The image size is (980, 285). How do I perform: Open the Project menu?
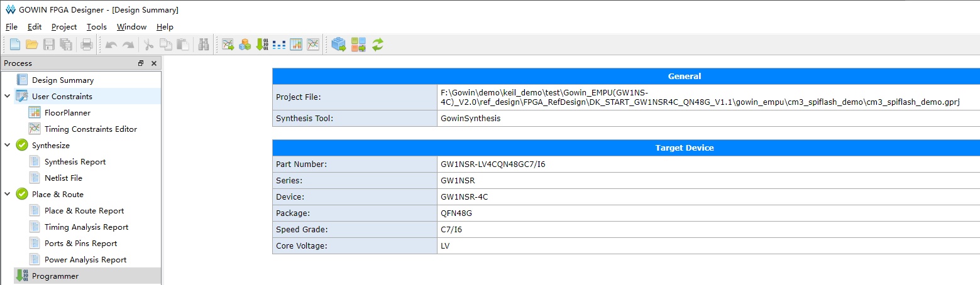(64, 27)
